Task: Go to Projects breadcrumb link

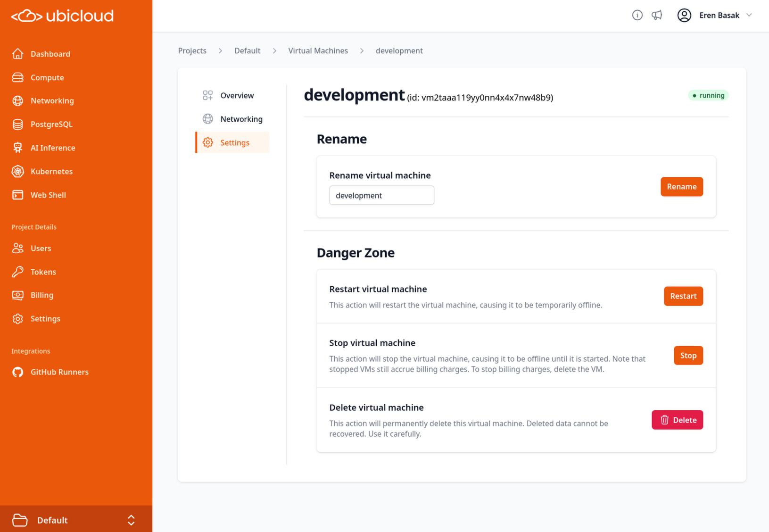Action: coord(192,51)
